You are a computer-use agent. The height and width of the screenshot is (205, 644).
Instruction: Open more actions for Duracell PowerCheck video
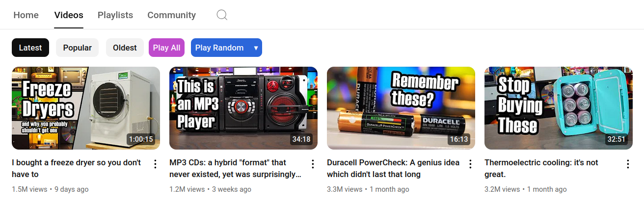click(470, 164)
